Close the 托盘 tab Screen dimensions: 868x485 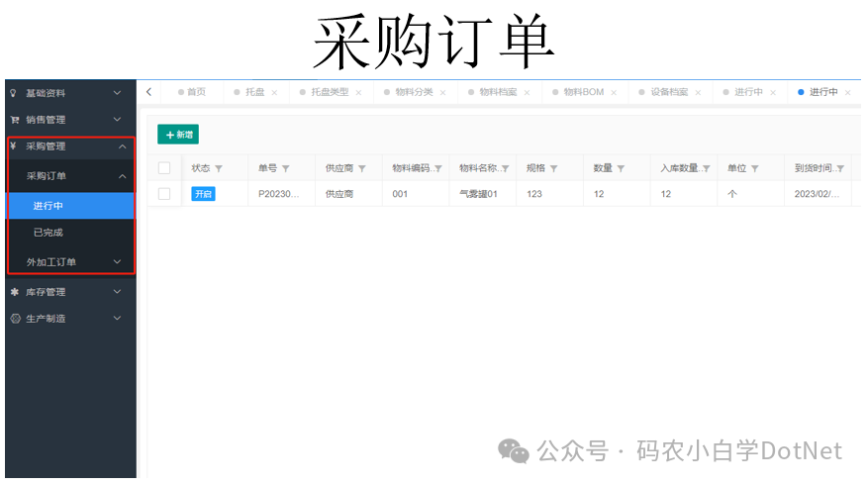tap(274, 93)
